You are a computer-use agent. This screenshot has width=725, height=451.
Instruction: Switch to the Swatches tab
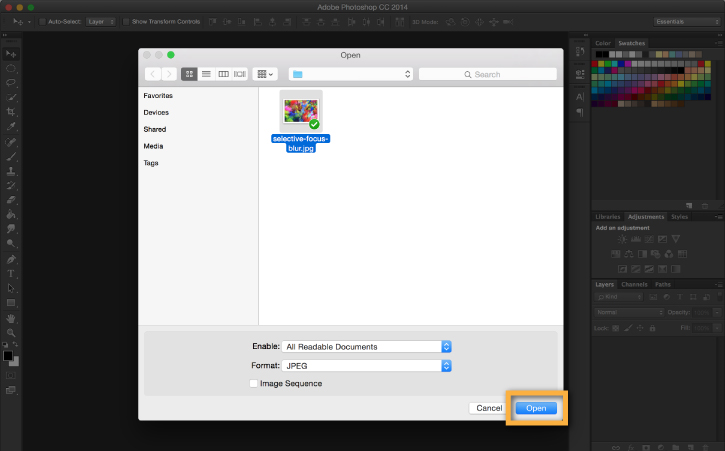[x=632, y=43]
